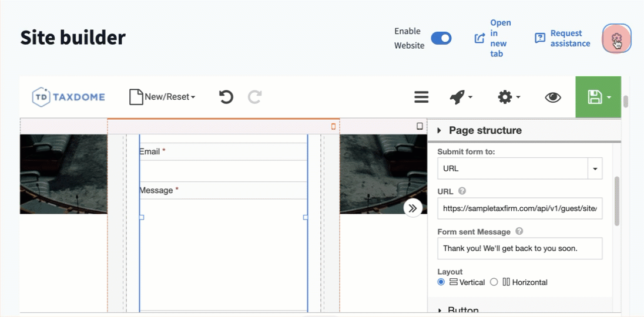The image size is (644, 317).
Task: Open the hamburger menu icon
Action: 421,97
